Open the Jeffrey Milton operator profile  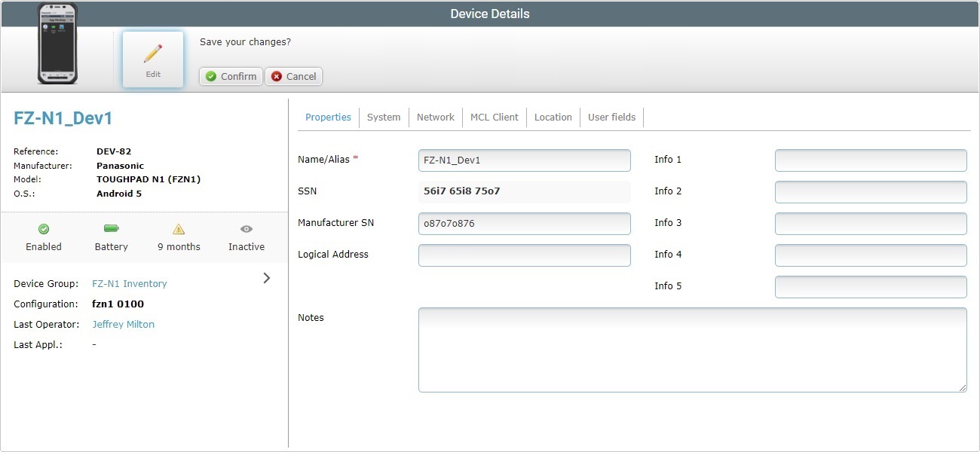click(123, 324)
